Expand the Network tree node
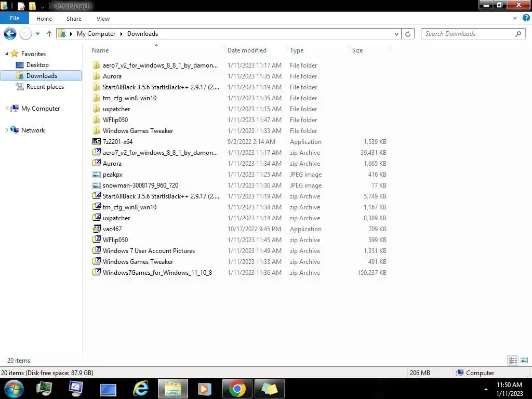Screen dimensions: 532x399 7,130
